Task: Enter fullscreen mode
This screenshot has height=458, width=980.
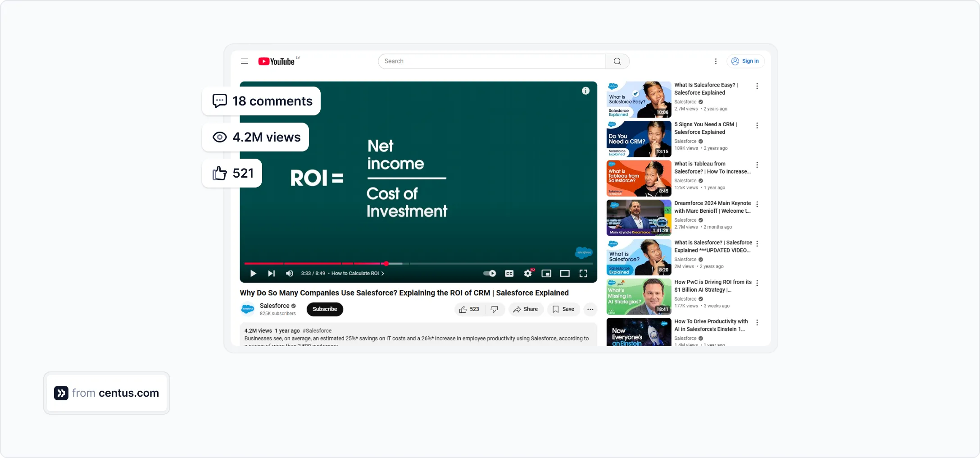Action: pos(583,274)
